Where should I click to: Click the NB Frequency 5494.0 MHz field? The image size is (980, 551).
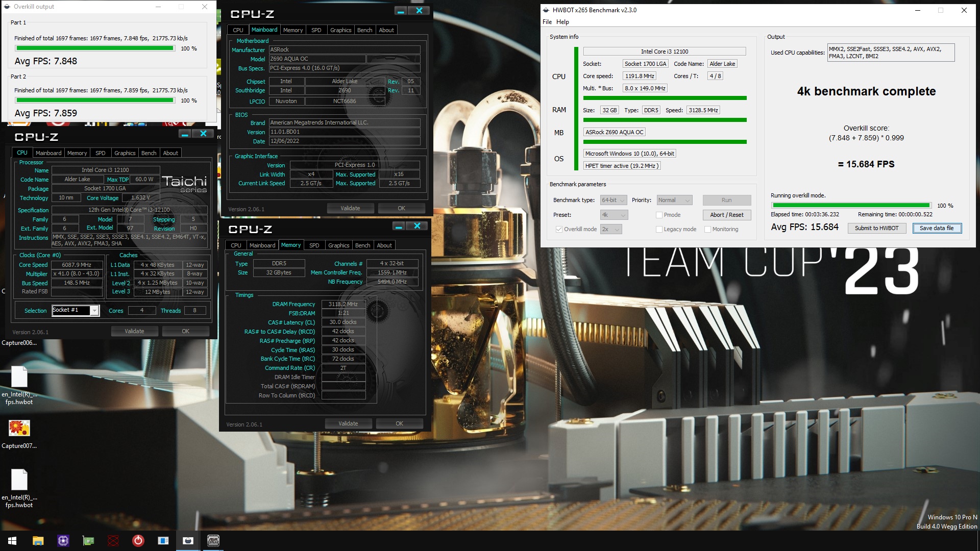pyautogui.click(x=392, y=282)
